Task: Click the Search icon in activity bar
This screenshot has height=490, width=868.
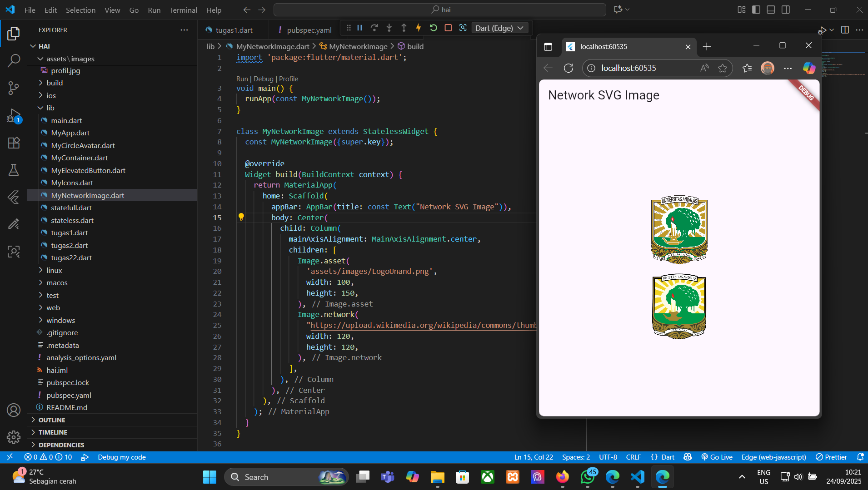Action: [x=14, y=60]
